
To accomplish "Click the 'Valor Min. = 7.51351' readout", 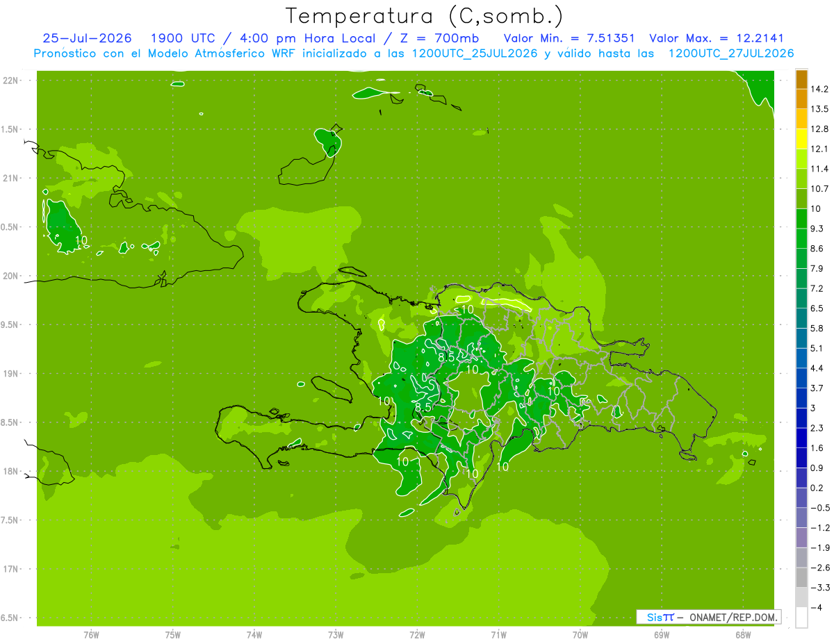I will point(569,38).
